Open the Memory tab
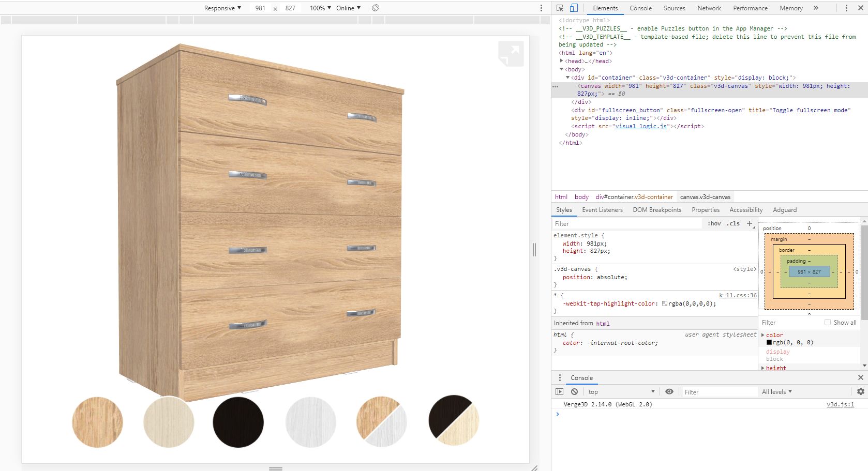The image size is (868, 471). tap(791, 8)
